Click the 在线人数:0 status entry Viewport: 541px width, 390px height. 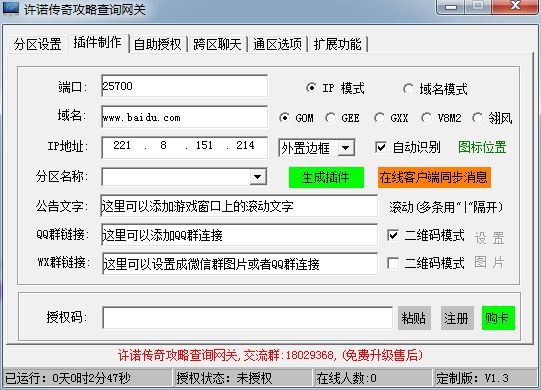point(373,378)
